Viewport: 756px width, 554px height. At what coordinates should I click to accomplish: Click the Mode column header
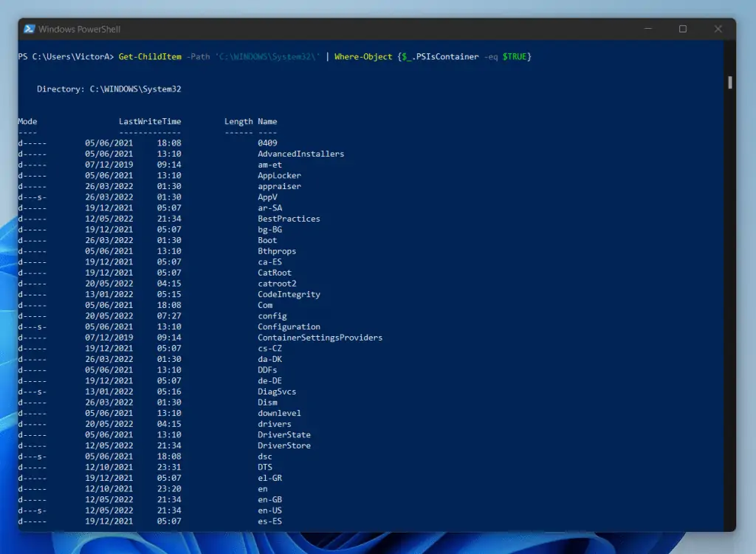[27, 122]
